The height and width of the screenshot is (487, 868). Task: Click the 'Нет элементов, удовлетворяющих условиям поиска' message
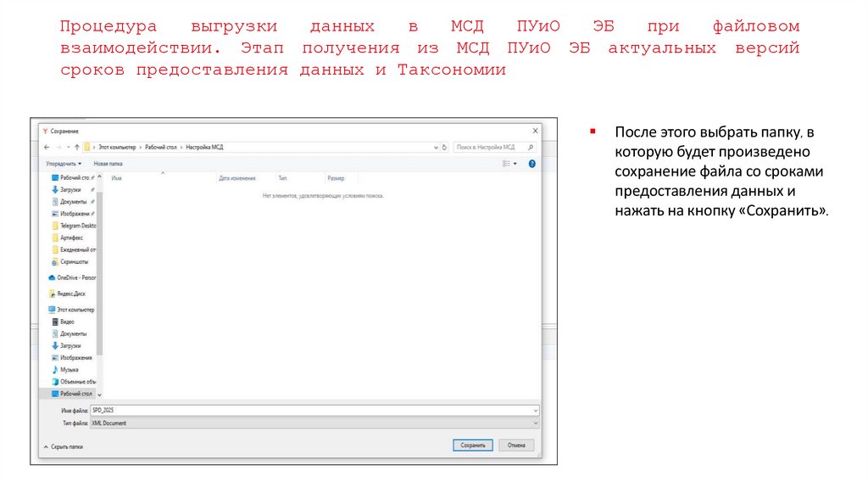click(323, 196)
